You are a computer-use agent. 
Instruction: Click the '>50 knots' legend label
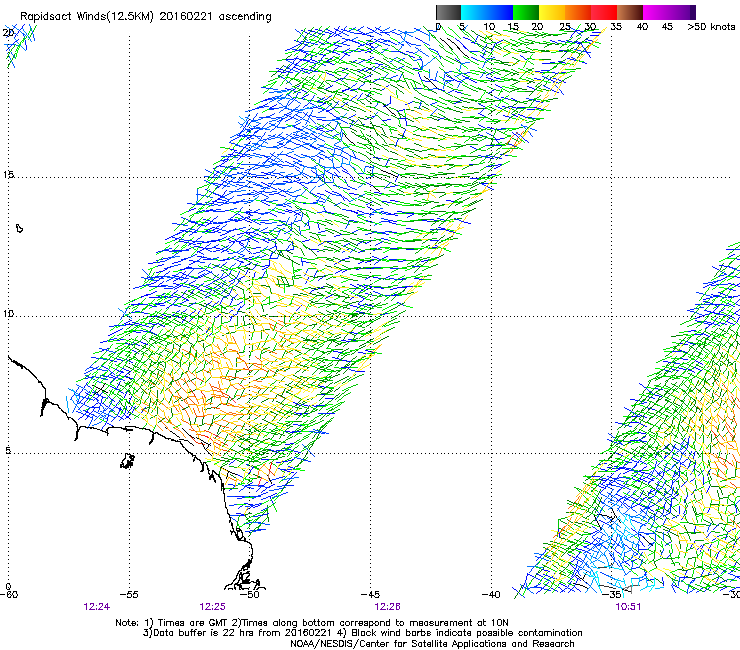pyautogui.click(x=711, y=27)
